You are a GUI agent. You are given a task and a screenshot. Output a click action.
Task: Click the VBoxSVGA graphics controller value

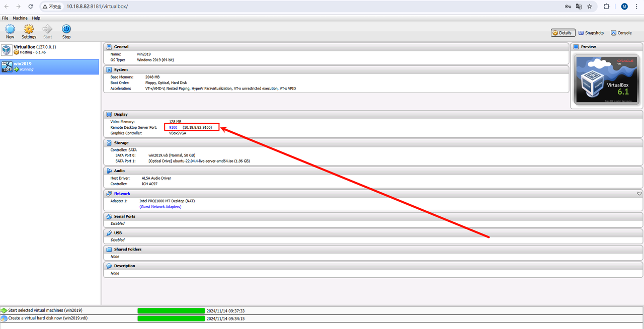point(178,133)
